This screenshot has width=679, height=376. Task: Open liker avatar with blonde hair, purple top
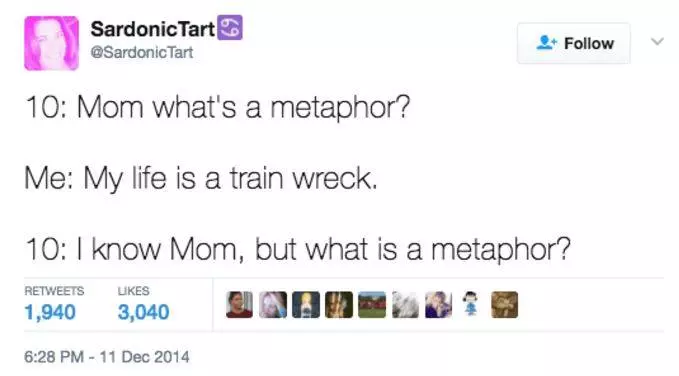[x=439, y=305]
